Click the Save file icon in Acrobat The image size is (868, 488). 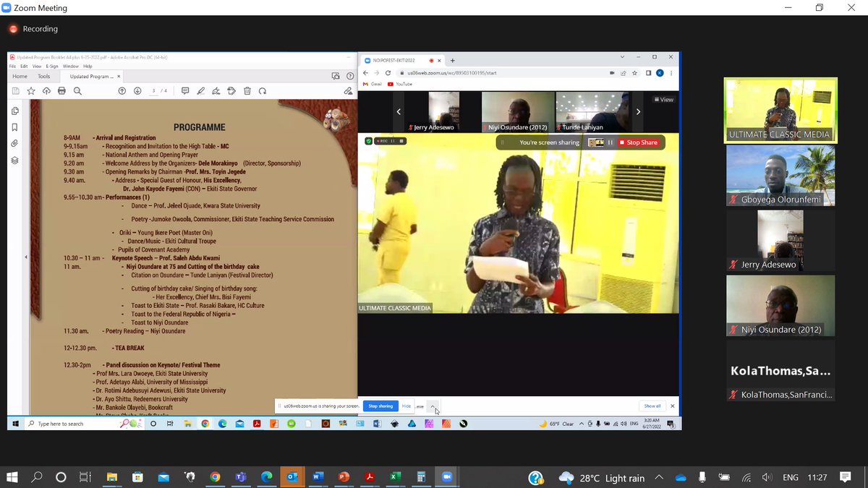(15, 91)
